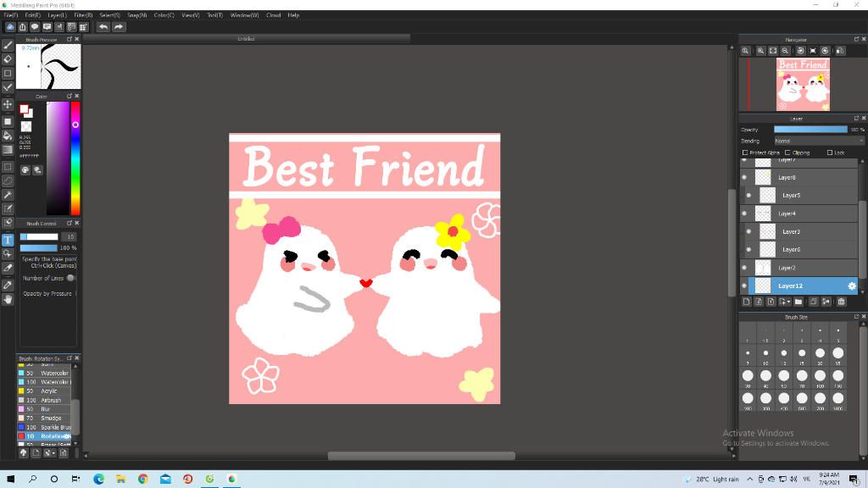Open the File menu

tap(11, 15)
